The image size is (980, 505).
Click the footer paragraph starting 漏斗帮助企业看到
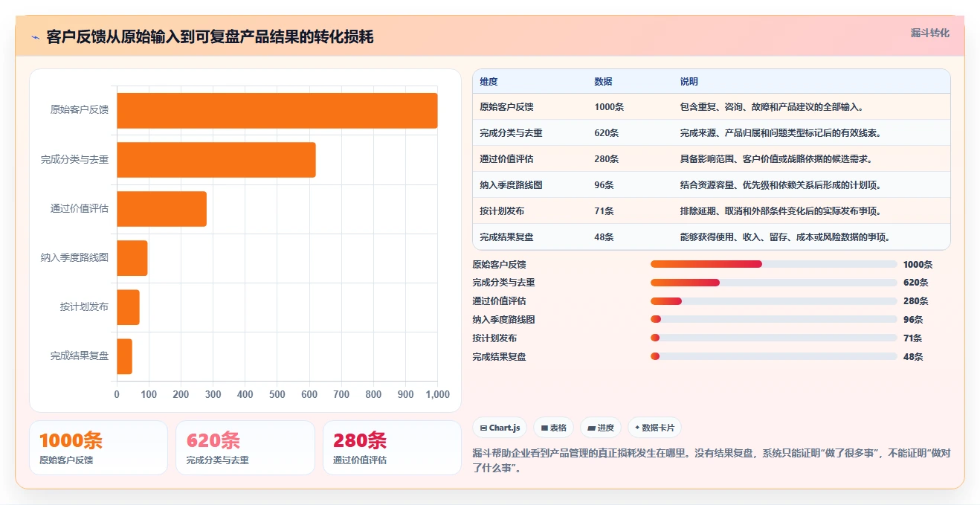pos(712,460)
